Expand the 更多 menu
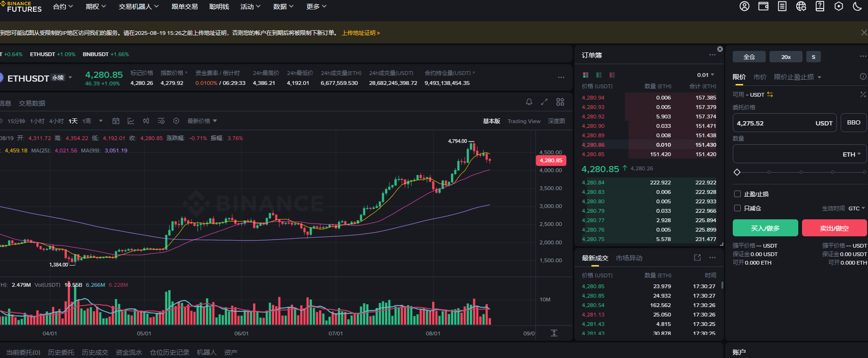This screenshot has height=358, width=868. (x=316, y=7)
